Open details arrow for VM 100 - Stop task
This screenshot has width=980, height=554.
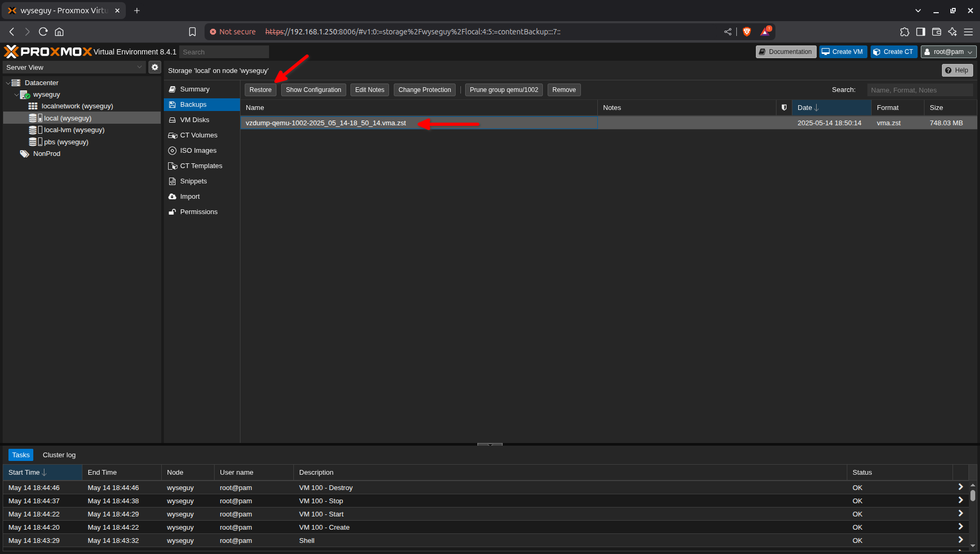(x=960, y=500)
